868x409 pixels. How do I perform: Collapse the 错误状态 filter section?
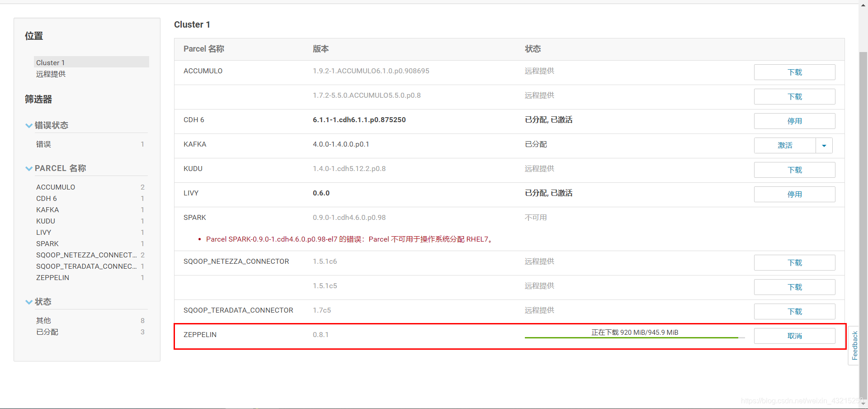click(x=29, y=126)
